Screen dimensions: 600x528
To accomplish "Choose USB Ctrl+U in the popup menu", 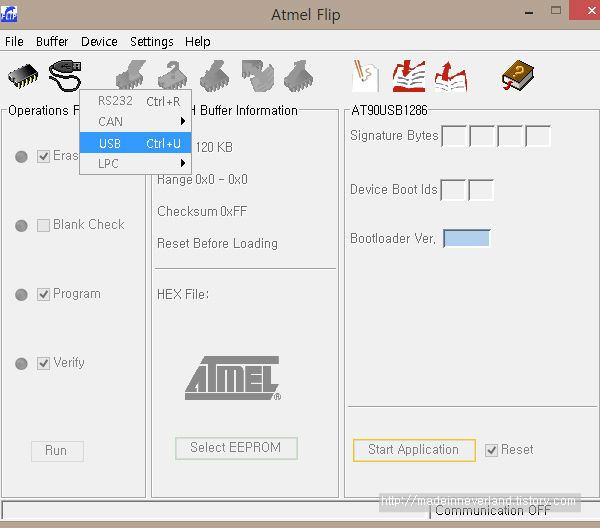I will coord(135,143).
